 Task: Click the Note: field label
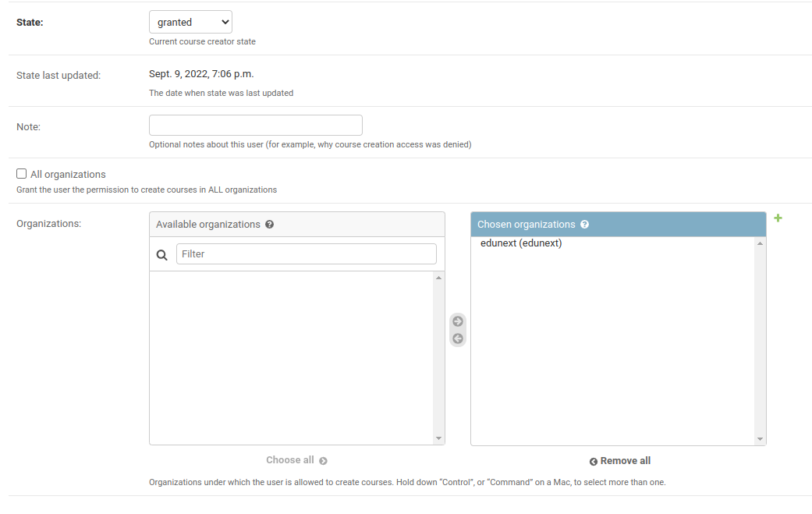(x=29, y=127)
